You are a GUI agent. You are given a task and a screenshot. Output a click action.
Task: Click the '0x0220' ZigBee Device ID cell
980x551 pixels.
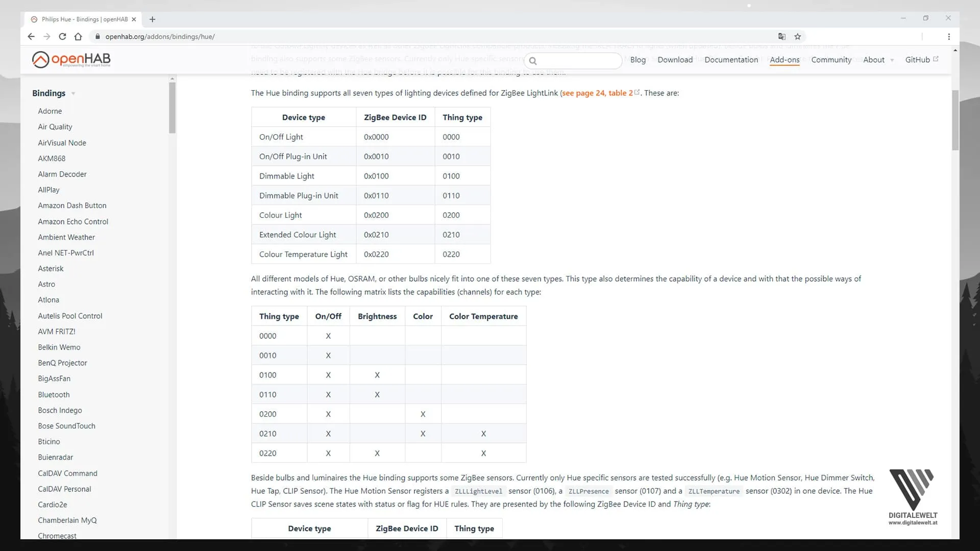(x=395, y=254)
